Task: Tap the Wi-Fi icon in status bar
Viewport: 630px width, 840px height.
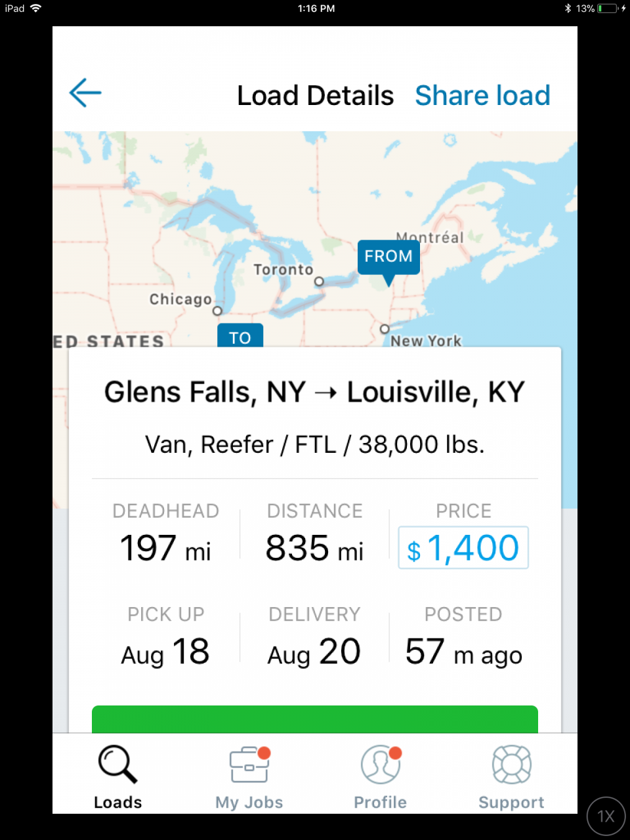Action: tap(35, 9)
